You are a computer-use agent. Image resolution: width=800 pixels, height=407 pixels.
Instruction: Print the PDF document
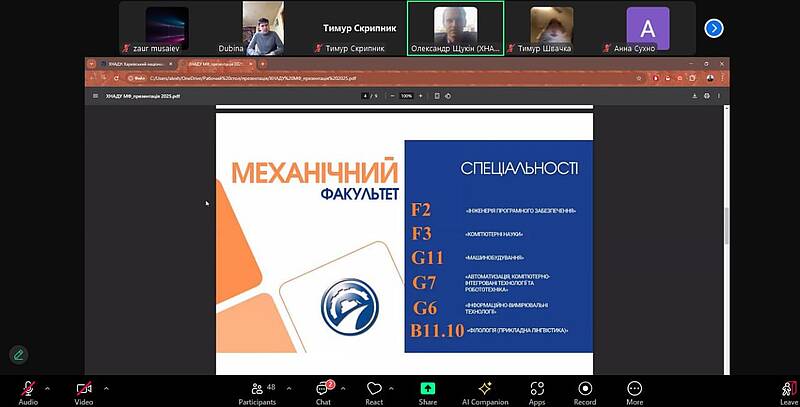[x=707, y=96]
